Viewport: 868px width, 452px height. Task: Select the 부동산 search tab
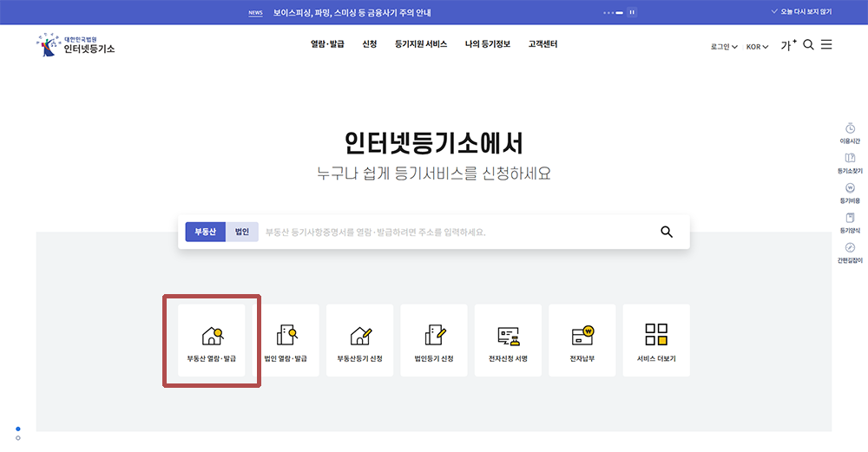[x=206, y=232]
